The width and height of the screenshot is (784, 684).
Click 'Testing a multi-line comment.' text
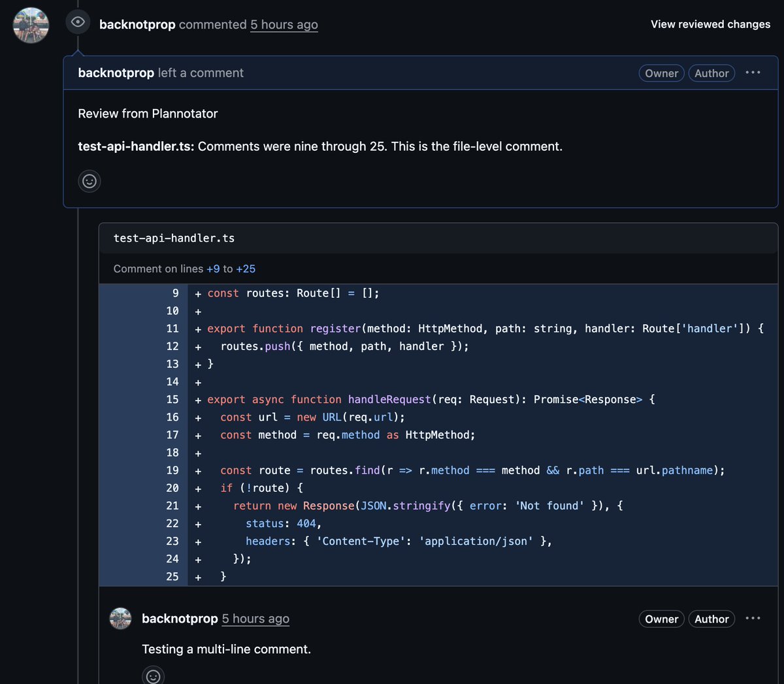coord(226,649)
